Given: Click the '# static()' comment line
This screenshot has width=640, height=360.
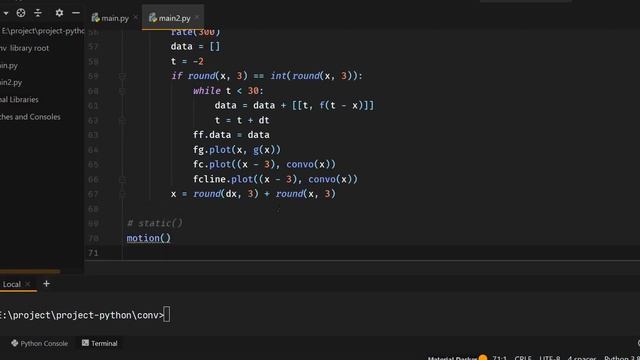Looking at the screenshot, I should click(x=155, y=223).
